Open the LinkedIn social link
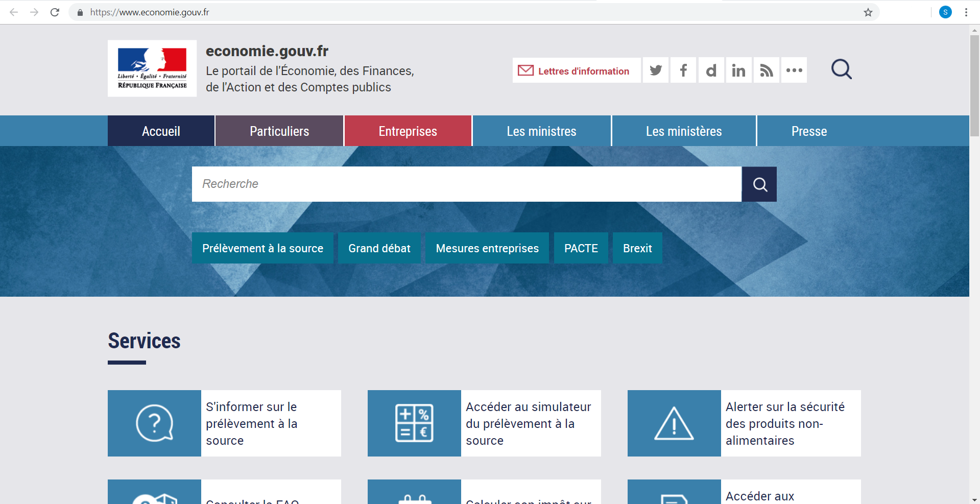 click(738, 70)
